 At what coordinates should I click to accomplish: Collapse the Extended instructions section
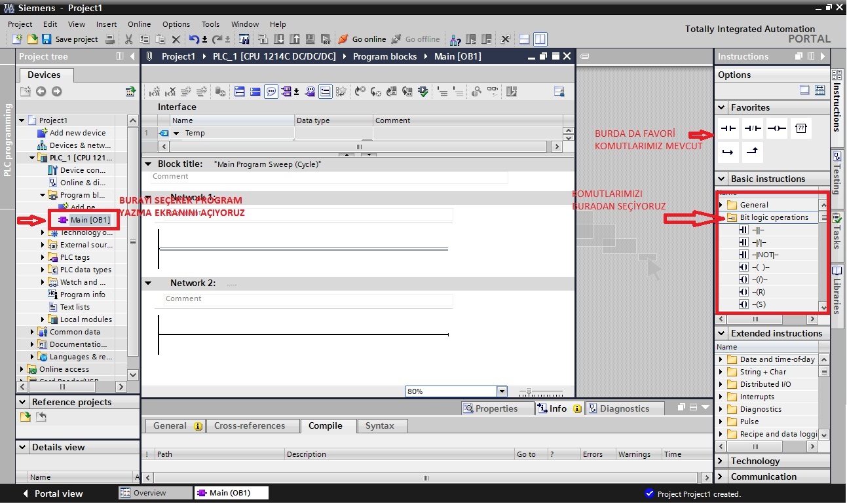[722, 333]
